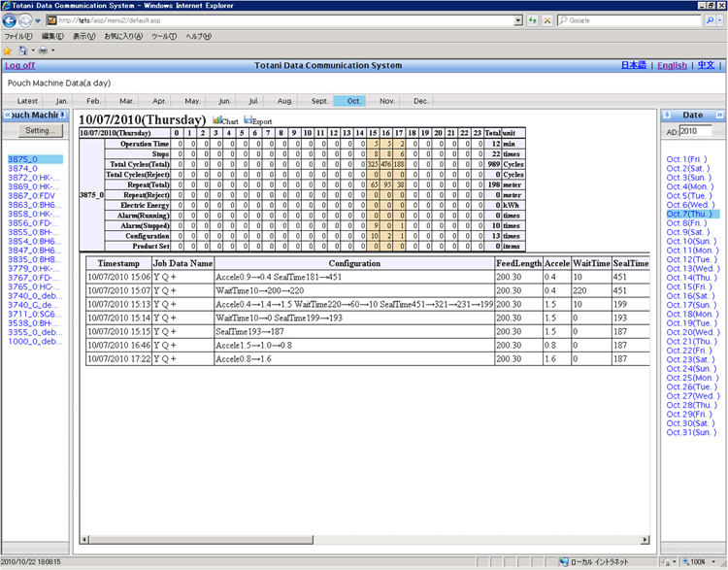
Task: Select machine 1000_0_deb in list
Action: tap(35, 342)
